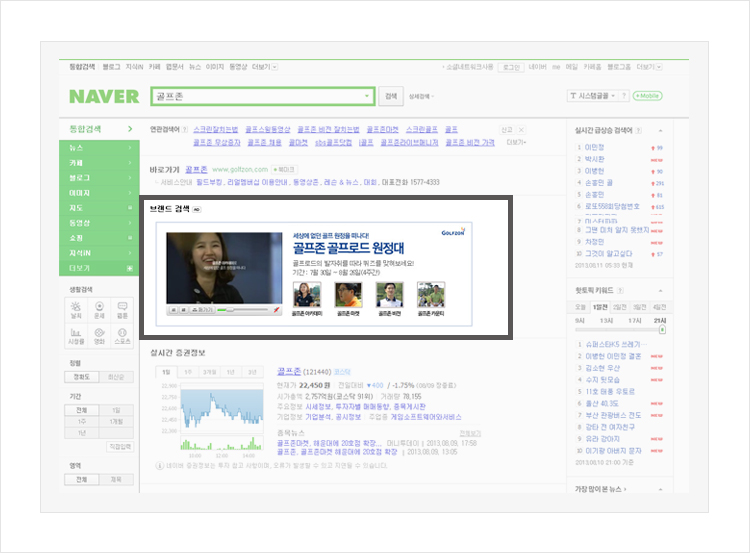Open the 골프존 마켓 thumbnail

click(348, 295)
